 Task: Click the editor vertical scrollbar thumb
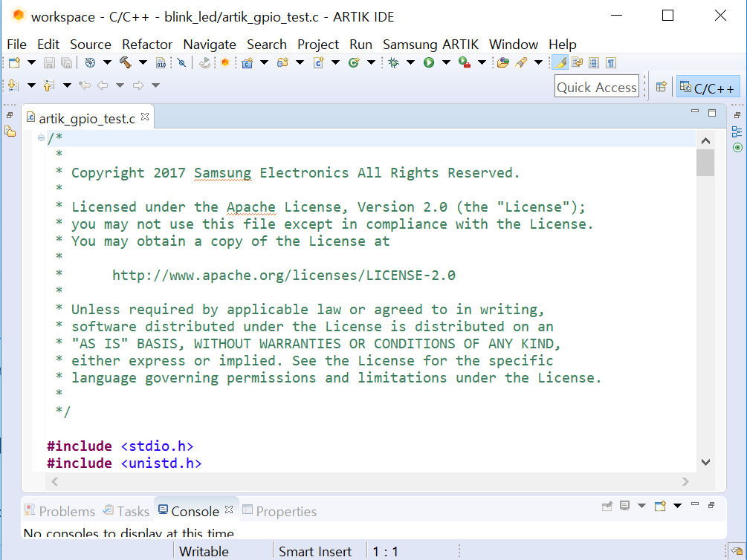pos(705,163)
